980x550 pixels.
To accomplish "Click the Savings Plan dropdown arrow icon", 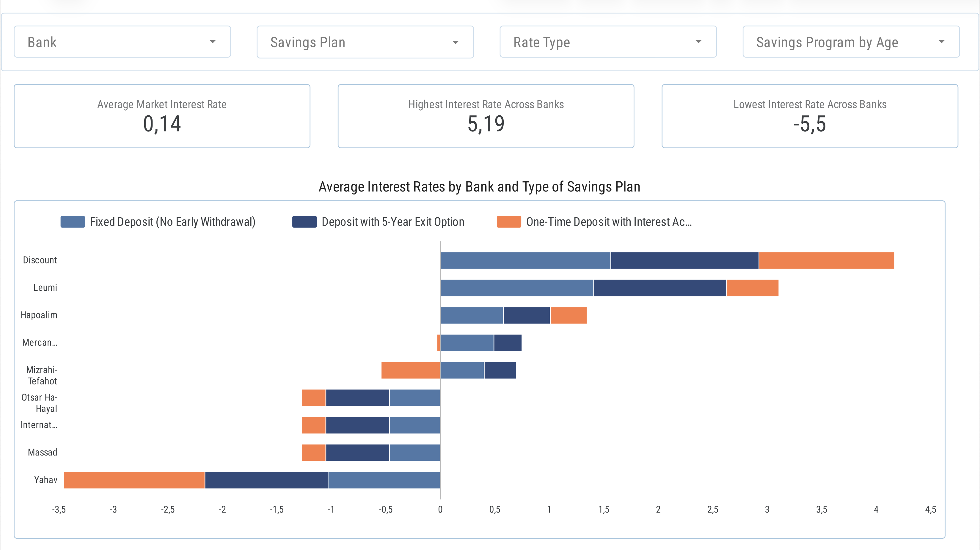I will coord(456,42).
